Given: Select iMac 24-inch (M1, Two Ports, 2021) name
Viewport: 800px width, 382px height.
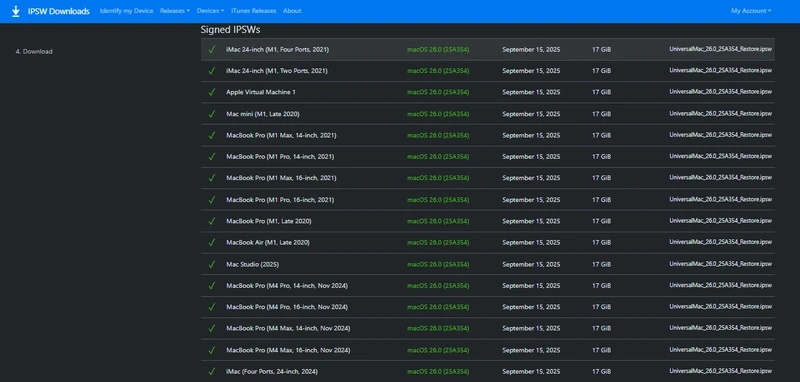Looking at the screenshot, I should pos(277,71).
